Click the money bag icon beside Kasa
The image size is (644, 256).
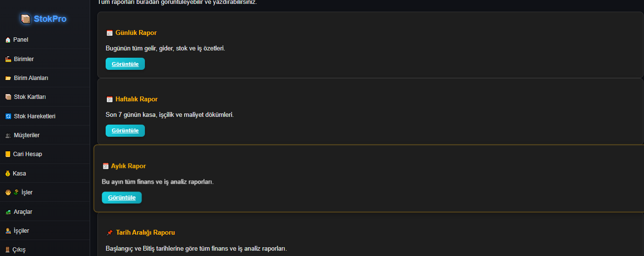pos(8,174)
